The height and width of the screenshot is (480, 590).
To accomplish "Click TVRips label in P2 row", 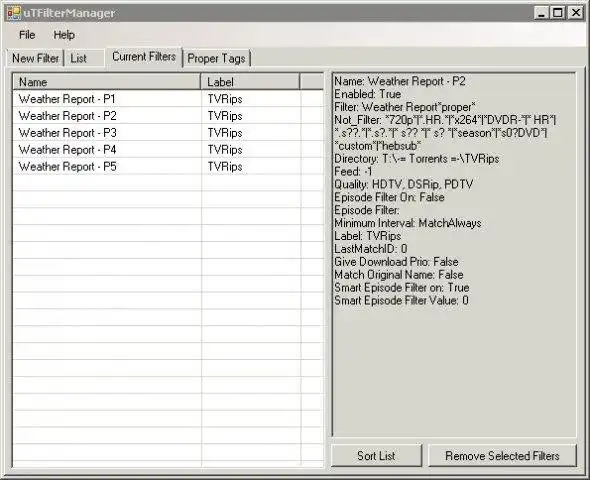I will [225, 116].
